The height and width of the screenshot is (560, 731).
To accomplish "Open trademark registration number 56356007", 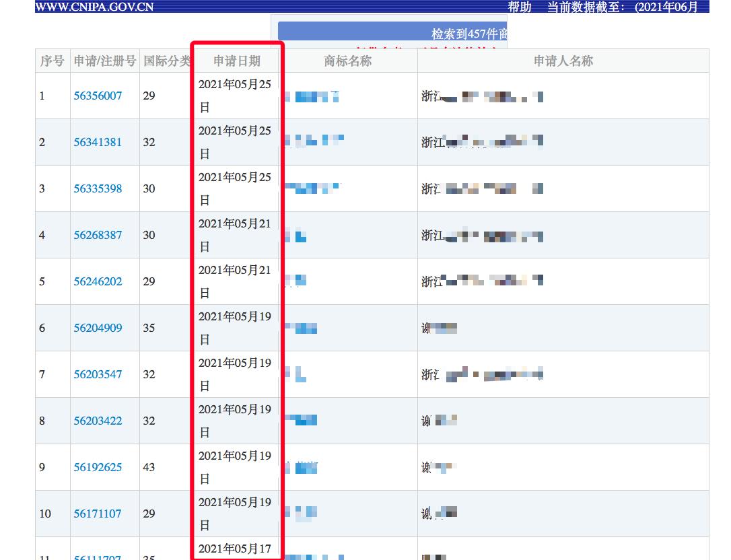I will tap(98, 96).
